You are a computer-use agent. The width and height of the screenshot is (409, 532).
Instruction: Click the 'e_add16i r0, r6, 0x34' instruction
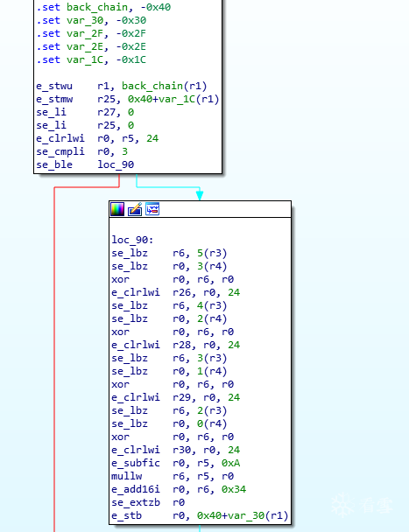(x=179, y=489)
